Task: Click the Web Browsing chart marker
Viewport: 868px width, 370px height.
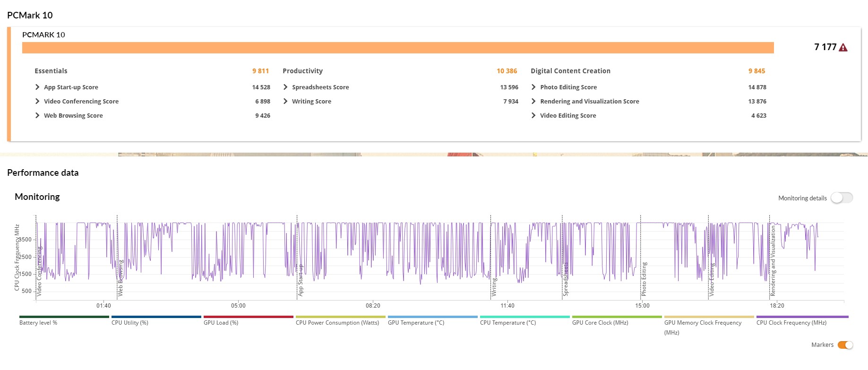Action: click(120, 278)
